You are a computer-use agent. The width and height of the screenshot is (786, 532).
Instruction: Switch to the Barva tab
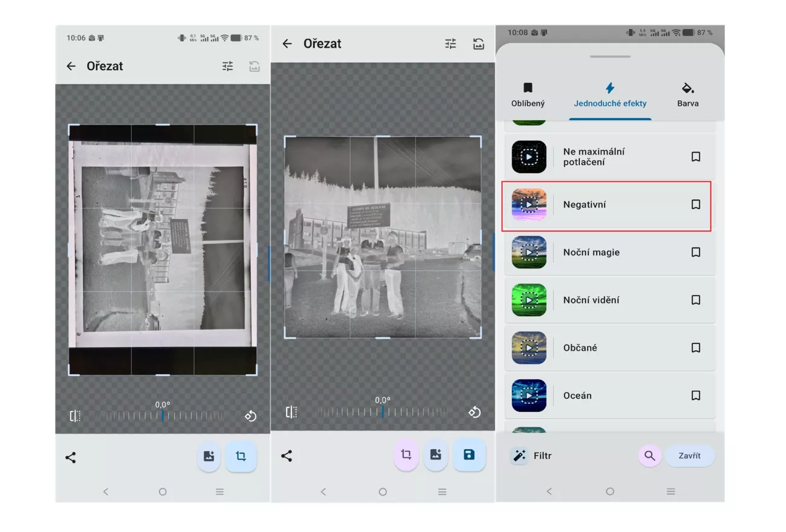click(688, 96)
